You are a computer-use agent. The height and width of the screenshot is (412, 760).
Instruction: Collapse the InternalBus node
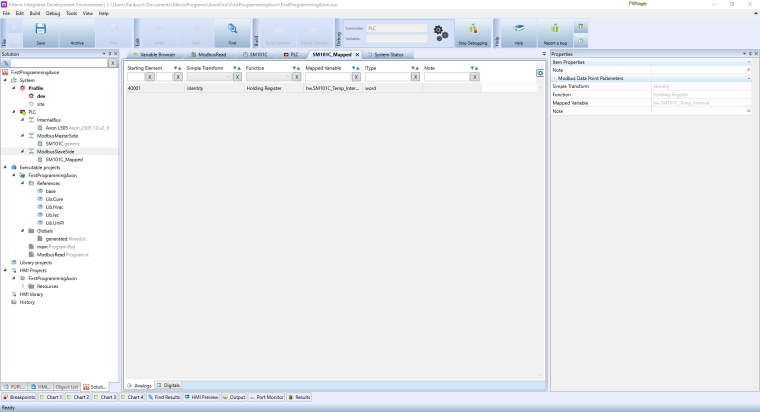[x=23, y=120]
